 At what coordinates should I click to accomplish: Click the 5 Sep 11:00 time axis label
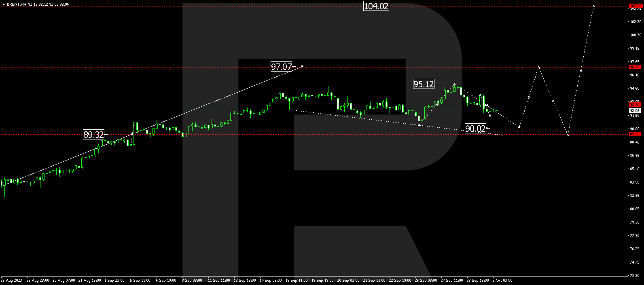click(140, 281)
